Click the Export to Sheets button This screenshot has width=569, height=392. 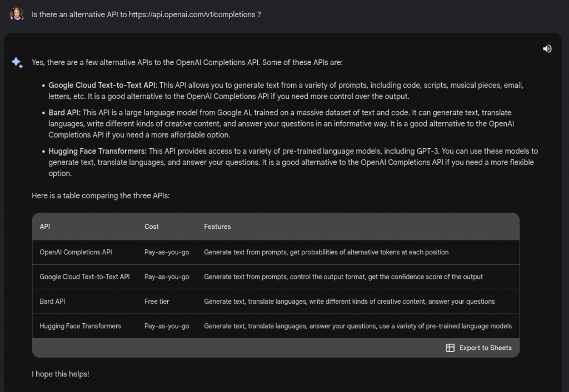click(478, 348)
